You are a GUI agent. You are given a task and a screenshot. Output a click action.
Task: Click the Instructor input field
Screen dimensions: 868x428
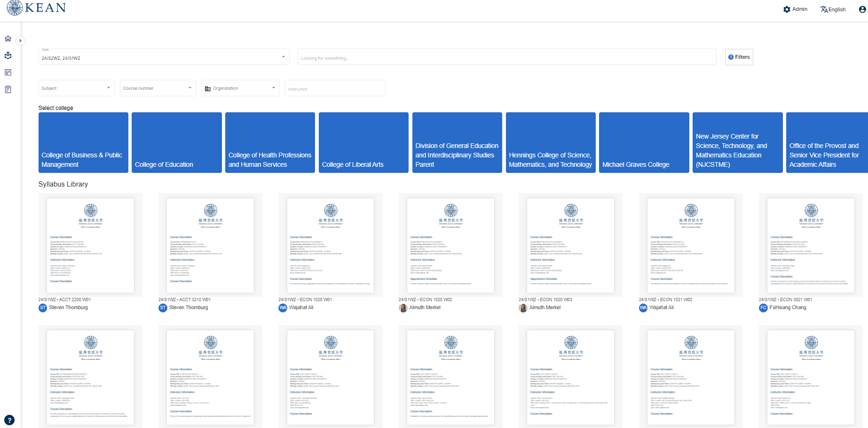pyautogui.click(x=335, y=89)
